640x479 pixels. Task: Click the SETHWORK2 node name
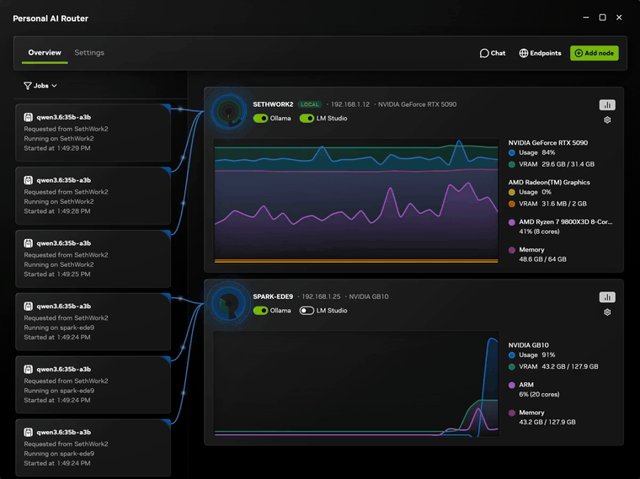coord(273,104)
